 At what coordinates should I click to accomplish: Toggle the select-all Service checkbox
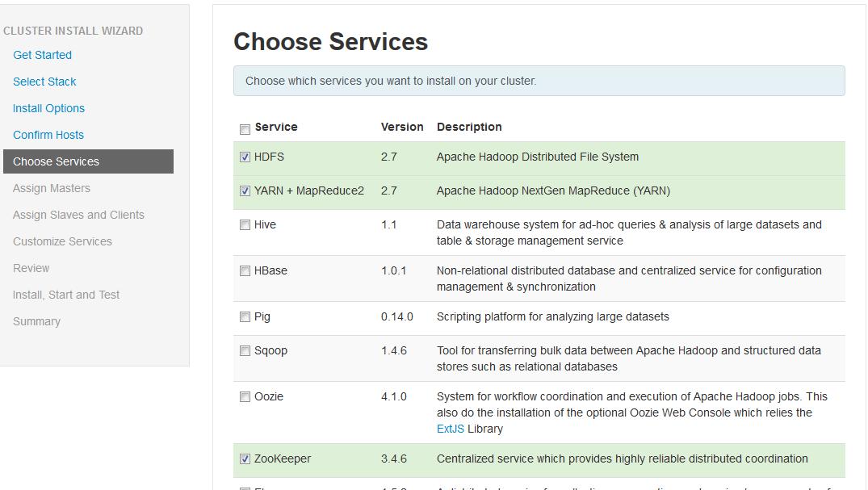click(x=245, y=129)
